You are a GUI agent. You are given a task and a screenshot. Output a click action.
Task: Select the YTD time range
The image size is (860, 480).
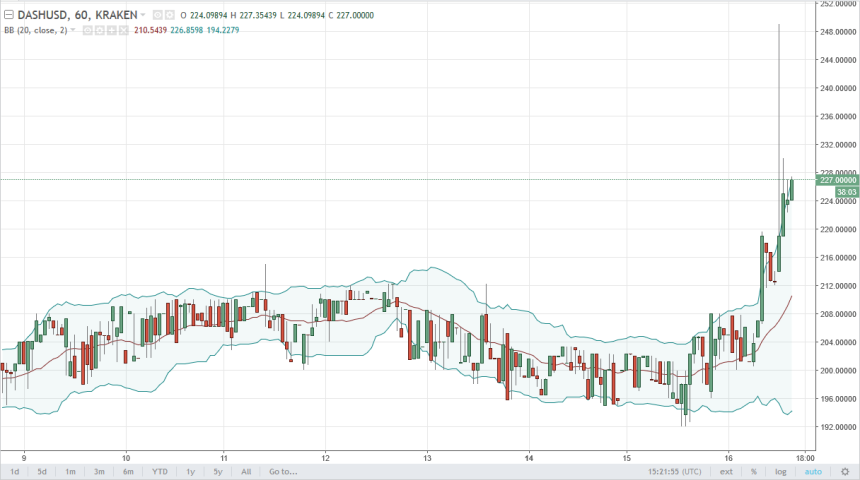[159, 471]
